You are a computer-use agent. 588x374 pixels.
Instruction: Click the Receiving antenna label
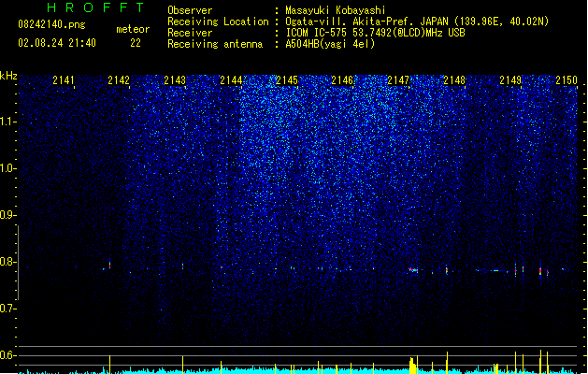point(215,44)
